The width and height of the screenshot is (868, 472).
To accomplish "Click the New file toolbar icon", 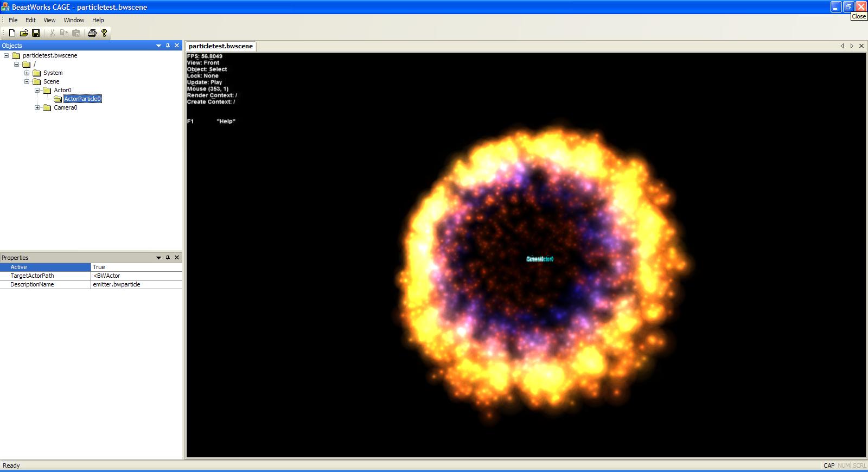I will (12, 33).
